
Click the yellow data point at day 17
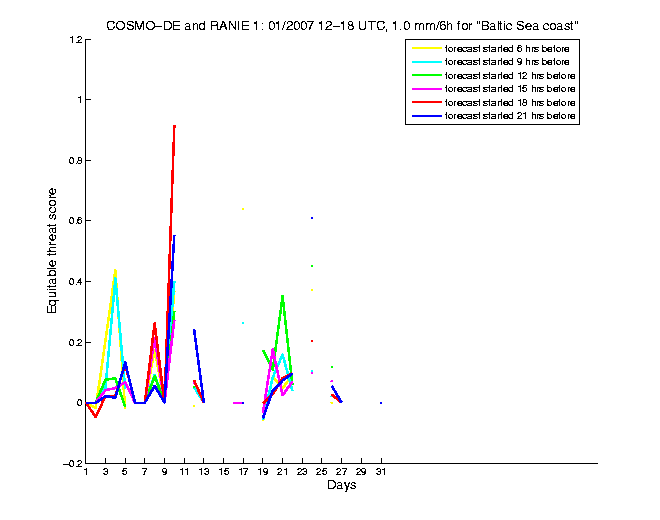243,209
